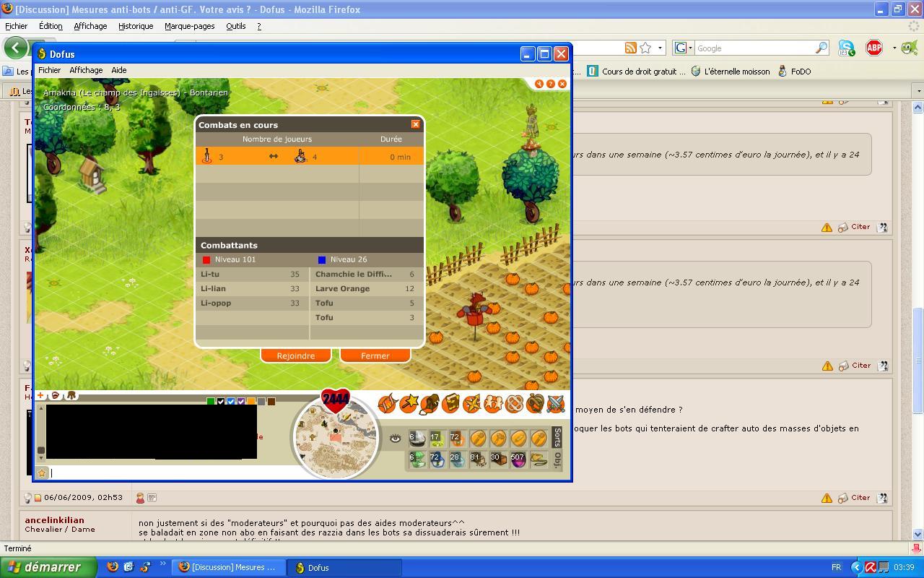This screenshot has height=578, width=924.
Task: Open the Obj. items tab
Action: pos(557,460)
